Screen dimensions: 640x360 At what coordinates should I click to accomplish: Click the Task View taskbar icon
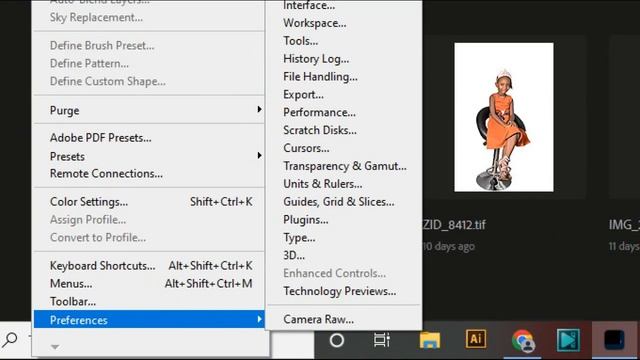(x=382, y=340)
